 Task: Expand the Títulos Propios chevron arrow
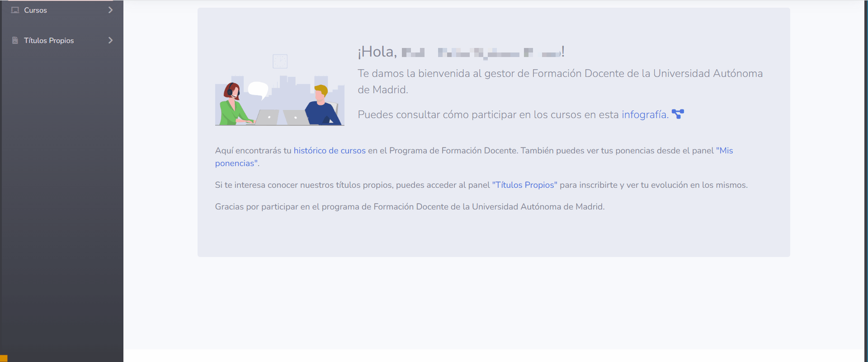click(x=110, y=40)
